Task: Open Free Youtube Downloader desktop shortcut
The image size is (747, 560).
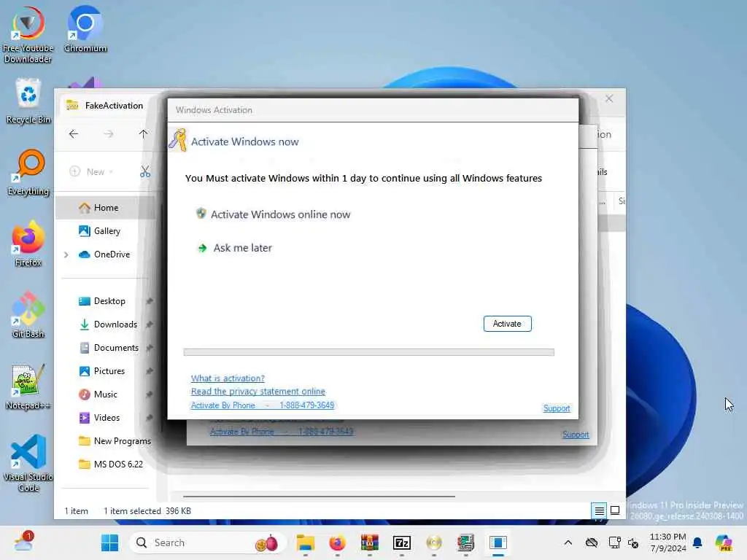Action: [x=28, y=35]
